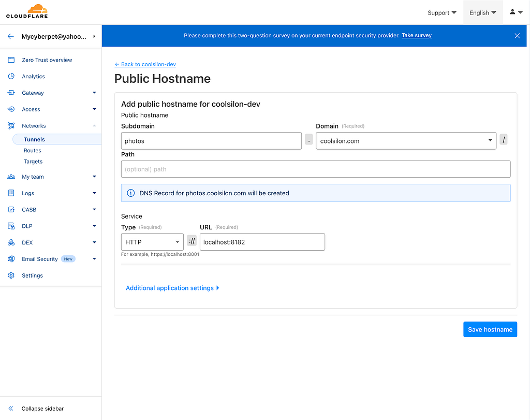Open the English language dropdown
The height and width of the screenshot is (420, 530).
click(483, 12)
